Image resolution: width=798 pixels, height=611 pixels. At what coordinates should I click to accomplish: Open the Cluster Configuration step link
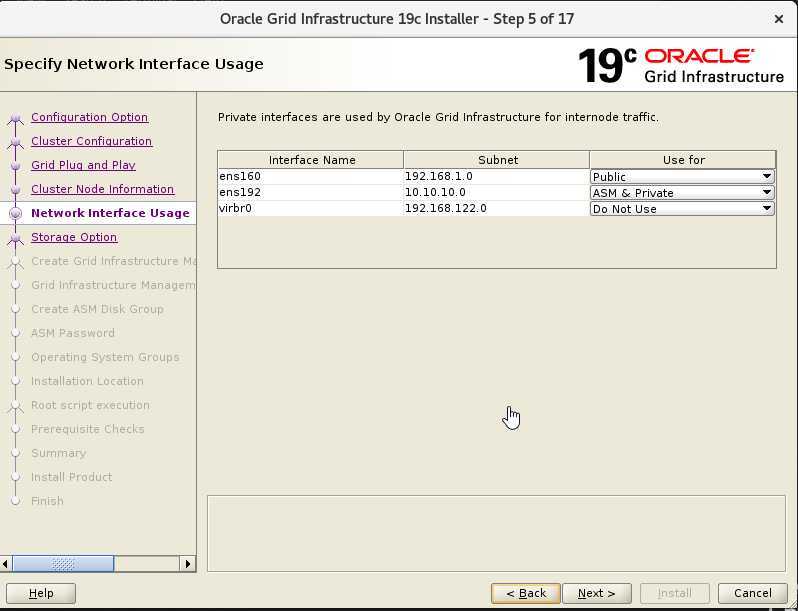pyautogui.click(x=92, y=141)
